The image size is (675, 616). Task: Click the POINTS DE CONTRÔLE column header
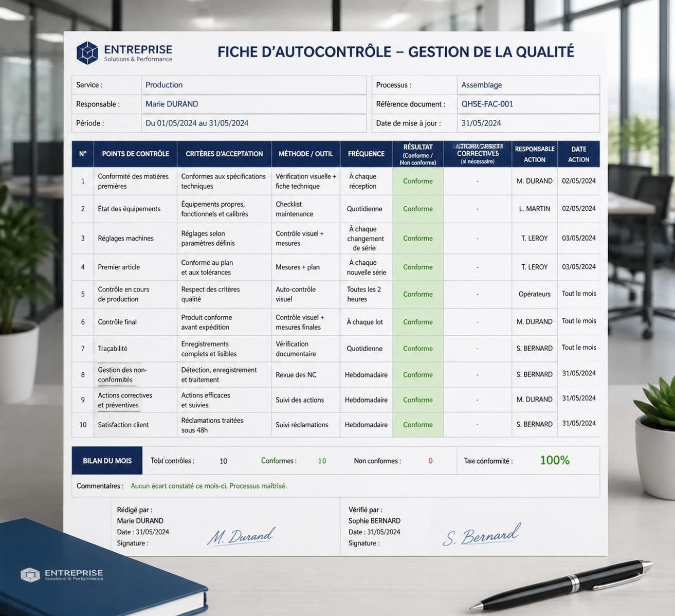click(x=135, y=154)
